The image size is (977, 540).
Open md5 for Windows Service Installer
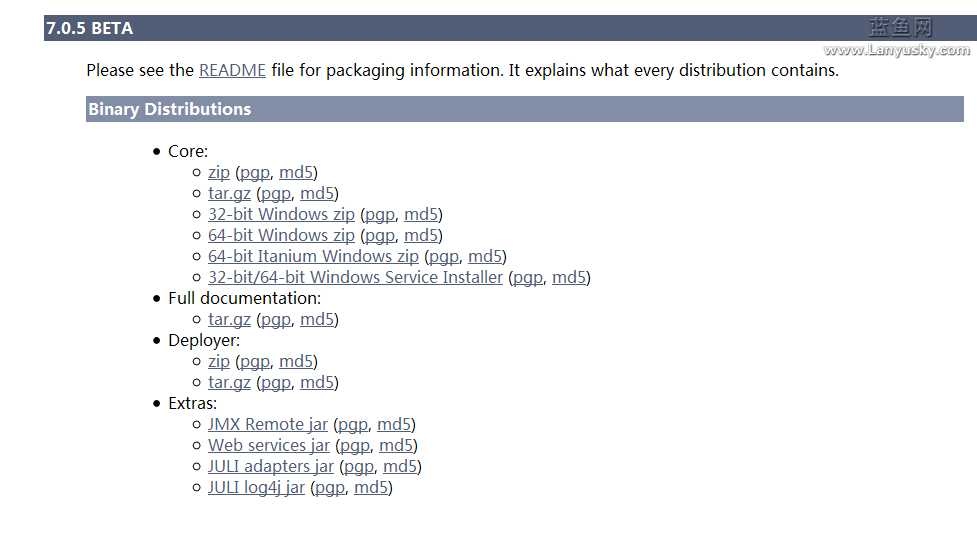tap(569, 277)
